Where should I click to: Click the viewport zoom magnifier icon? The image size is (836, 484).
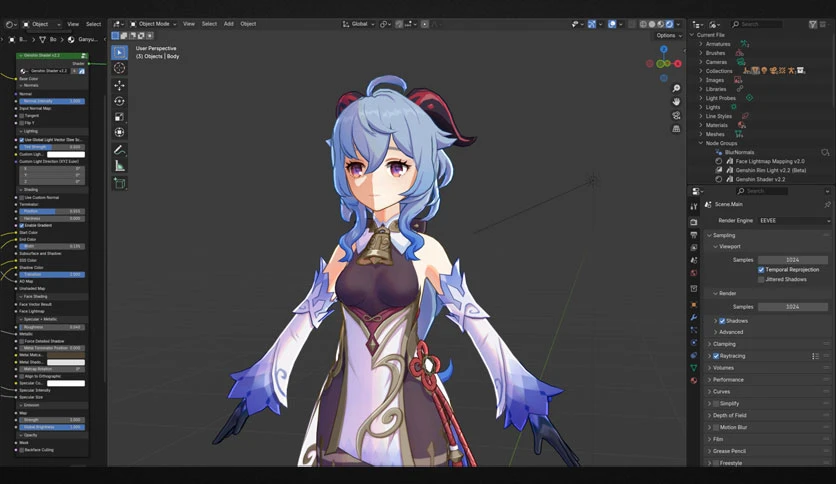(x=676, y=88)
